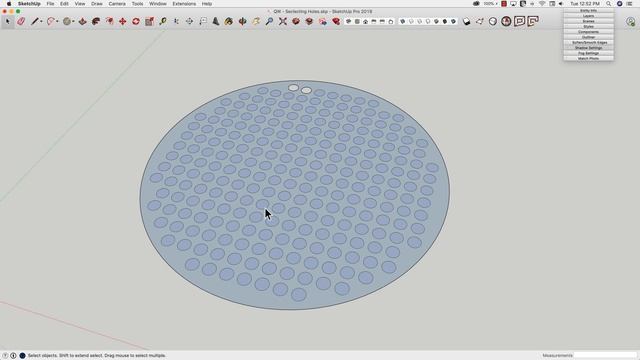Open the Line tool dropdown arrow
Image resolution: width=640 pixels, height=360 pixels.
click(41, 22)
